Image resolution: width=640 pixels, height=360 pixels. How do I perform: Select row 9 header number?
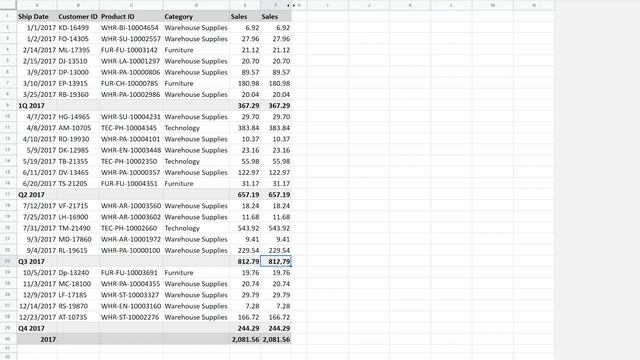(8, 105)
